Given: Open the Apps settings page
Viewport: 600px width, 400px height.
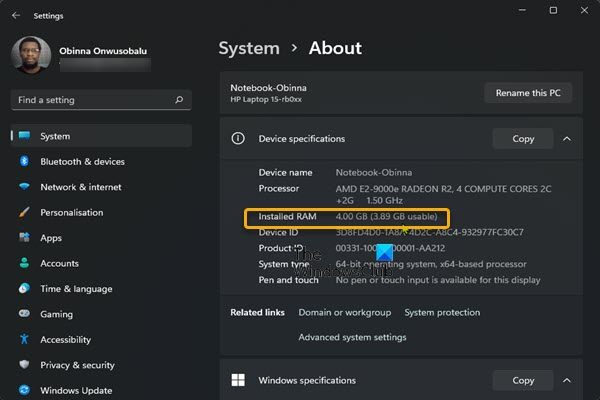Looking at the screenshot, I should pos(101,238).
